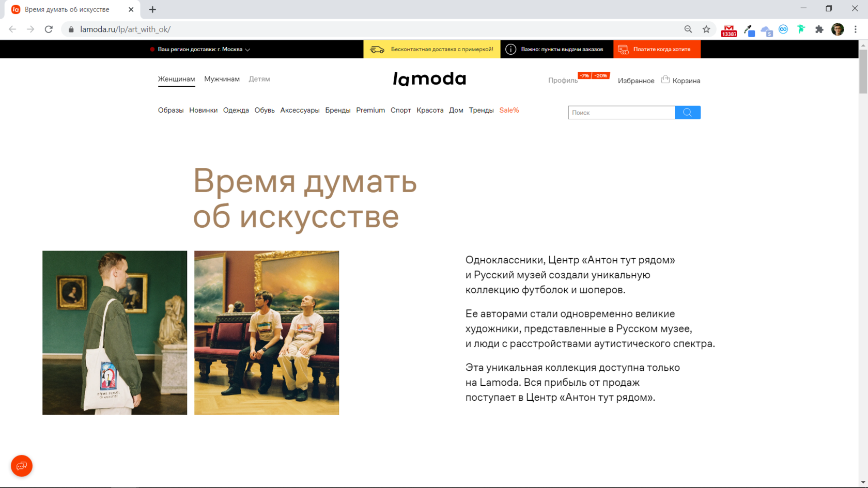
Task: Open the Красота menu
Action: click(x=430, y=111)
